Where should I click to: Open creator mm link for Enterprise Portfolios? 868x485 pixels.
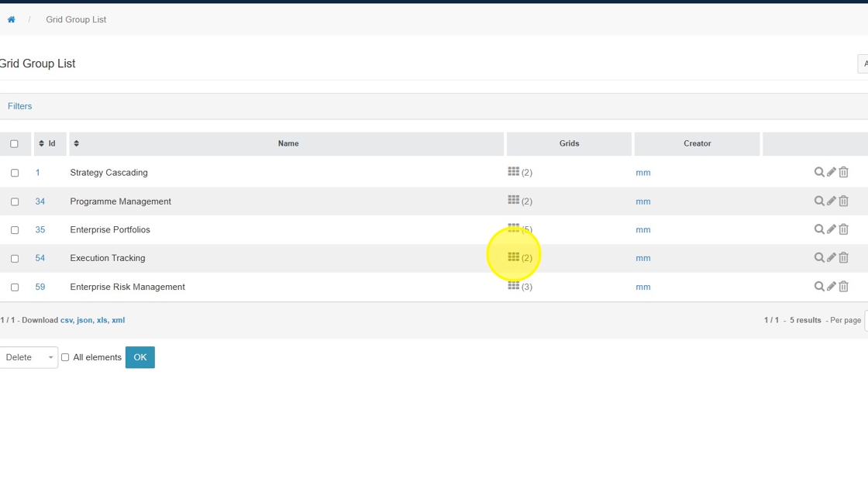coord(642,230)
